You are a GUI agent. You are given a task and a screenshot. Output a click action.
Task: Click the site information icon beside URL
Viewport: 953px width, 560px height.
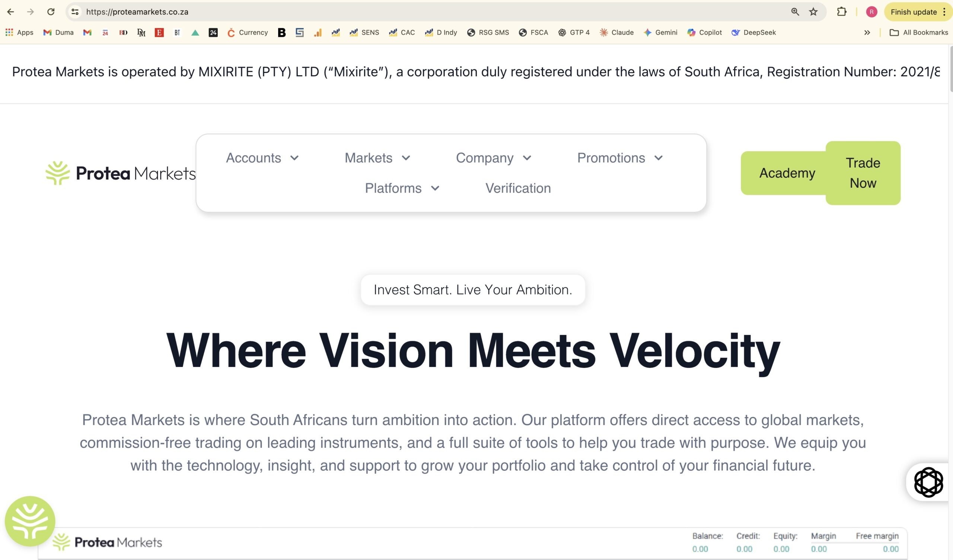(x=75, y=12)
